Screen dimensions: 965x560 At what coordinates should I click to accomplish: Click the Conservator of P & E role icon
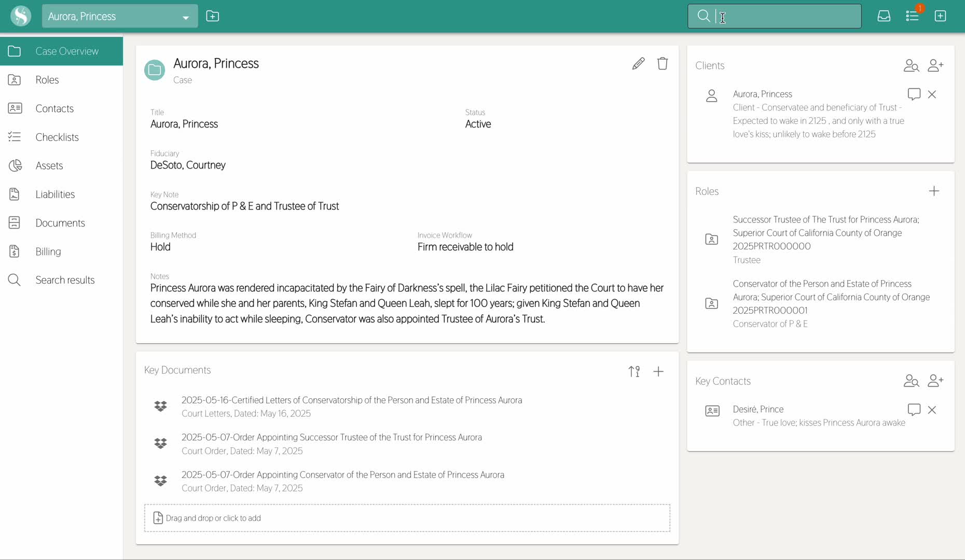[712, 303]
